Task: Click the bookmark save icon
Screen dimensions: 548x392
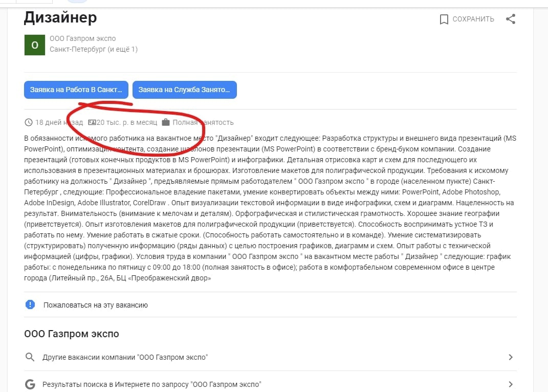Action: 444,19
